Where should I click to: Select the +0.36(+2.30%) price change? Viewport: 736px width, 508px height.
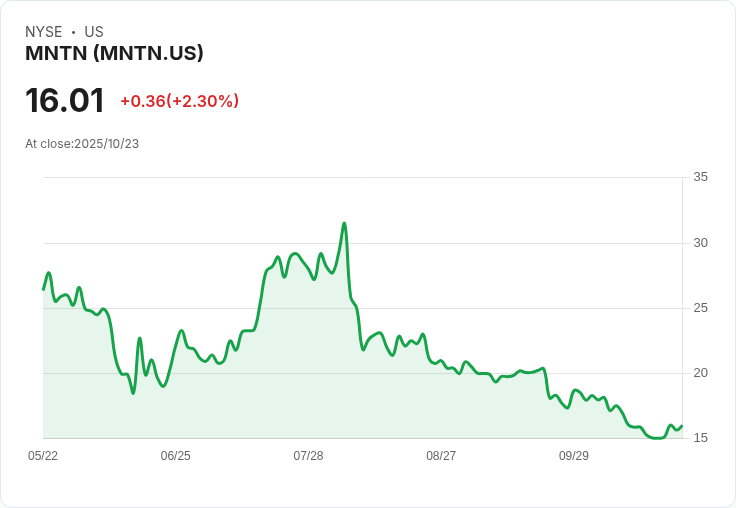(179, 101)
